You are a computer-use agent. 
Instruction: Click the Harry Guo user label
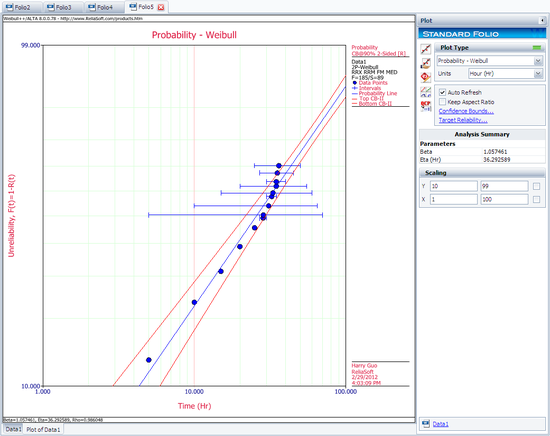pos(364,365)
